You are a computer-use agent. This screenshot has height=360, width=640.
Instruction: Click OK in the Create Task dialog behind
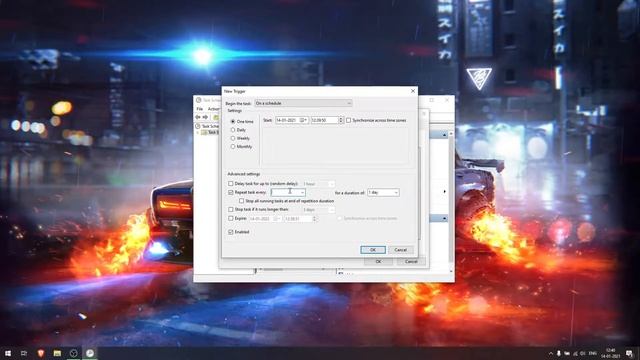(379, 262)
